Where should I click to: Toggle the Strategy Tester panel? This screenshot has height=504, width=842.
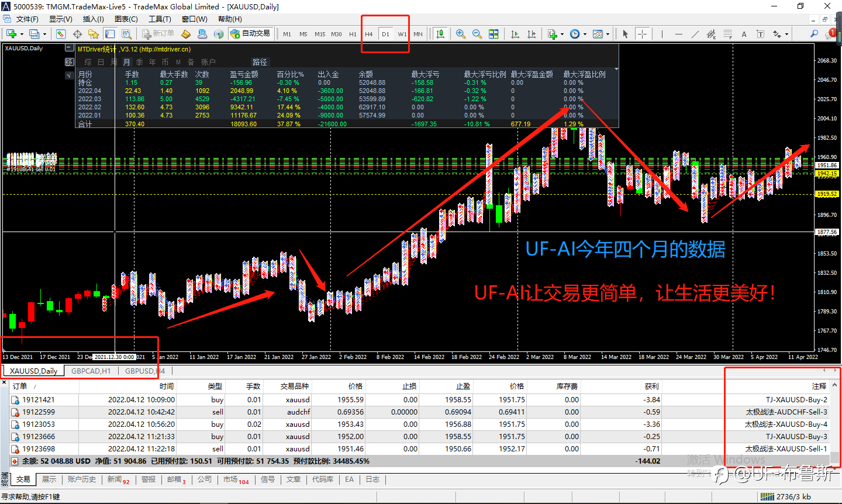pyautogui.click(x=126, y=34)
